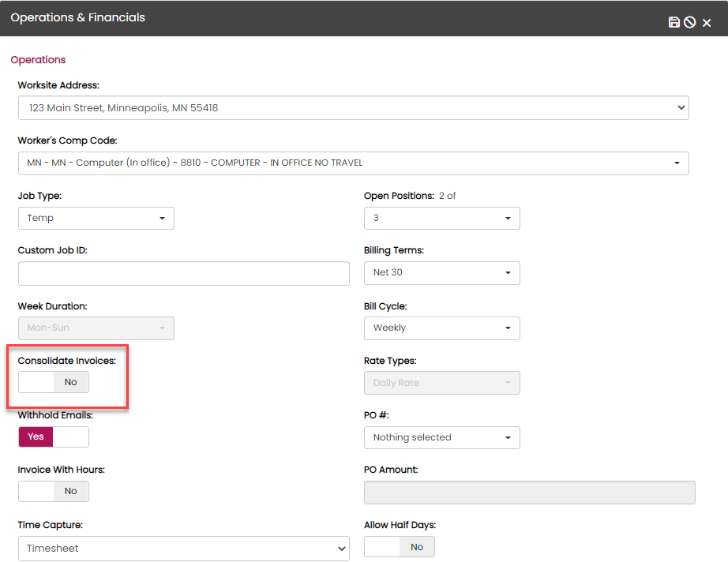Expand the Bill Cycle dropdown
Image resolution: width=728 pixels, height=562 pixels.
click(x=441, y=328)
